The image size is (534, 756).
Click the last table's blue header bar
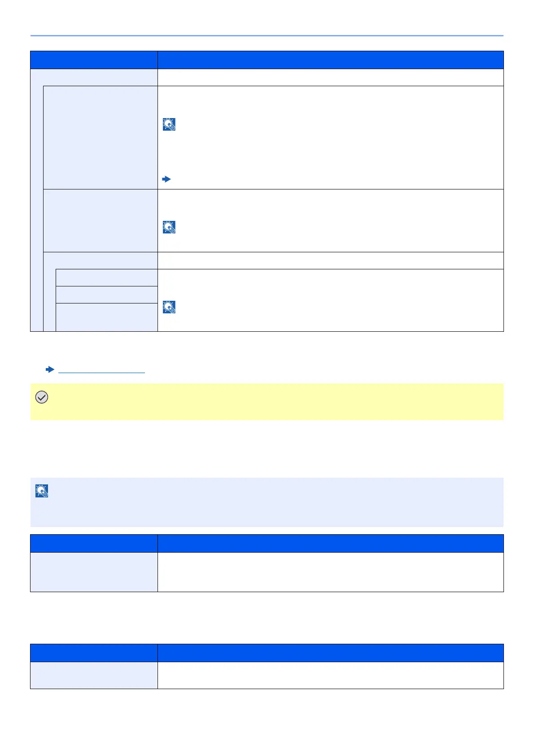tap(267, 653)
